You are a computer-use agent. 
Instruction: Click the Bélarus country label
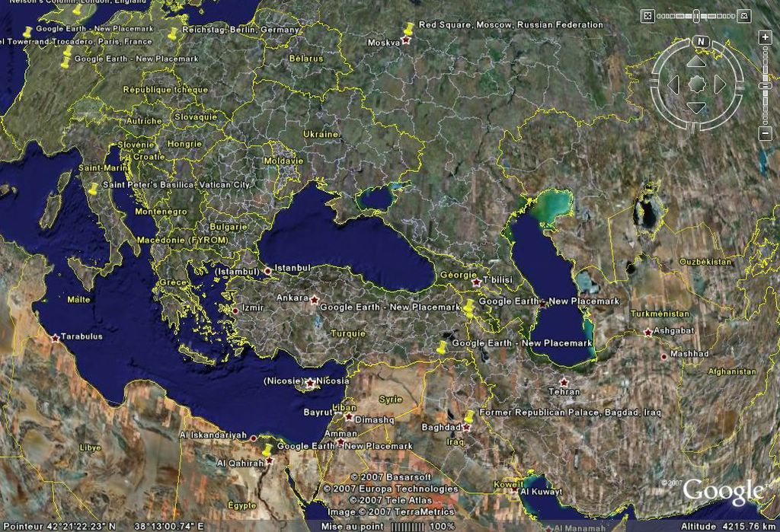(x=306, y=58)
